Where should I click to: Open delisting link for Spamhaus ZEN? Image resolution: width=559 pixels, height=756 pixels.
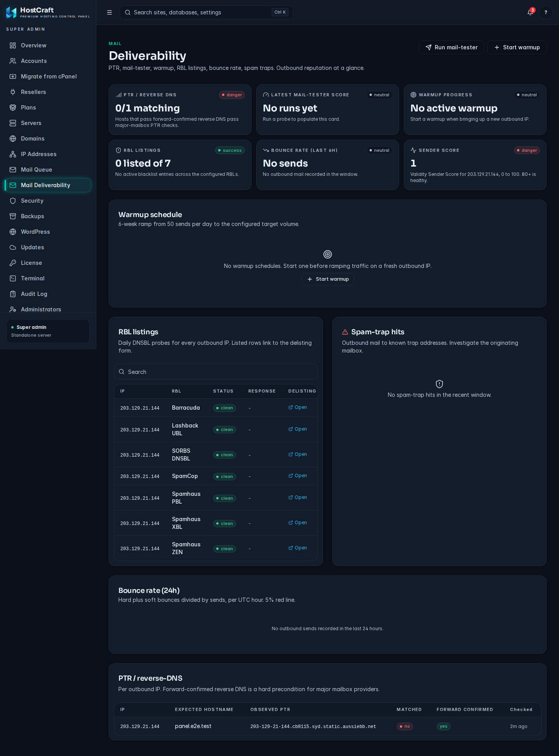[x=298, y=548]
